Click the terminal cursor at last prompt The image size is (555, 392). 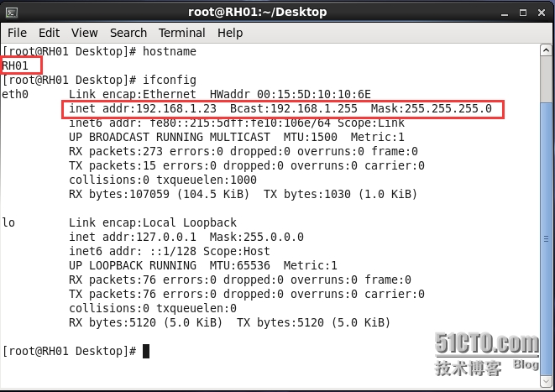(x=146, y=351)
